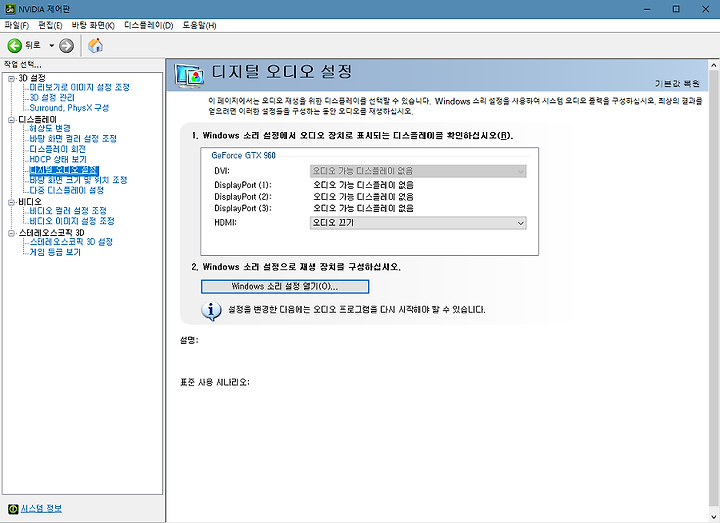Click the blue info icon
The height and width of the screenshot is (523, 720).
pos(211,311)
